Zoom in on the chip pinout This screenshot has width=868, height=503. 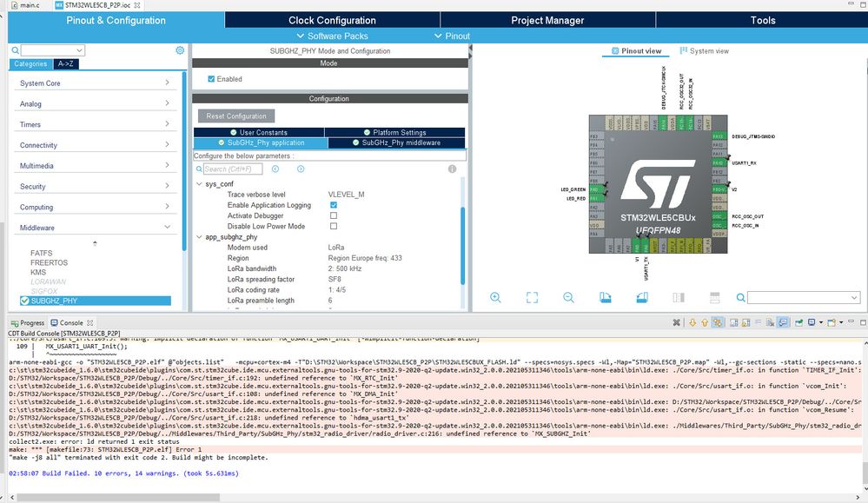pos(495,298)
